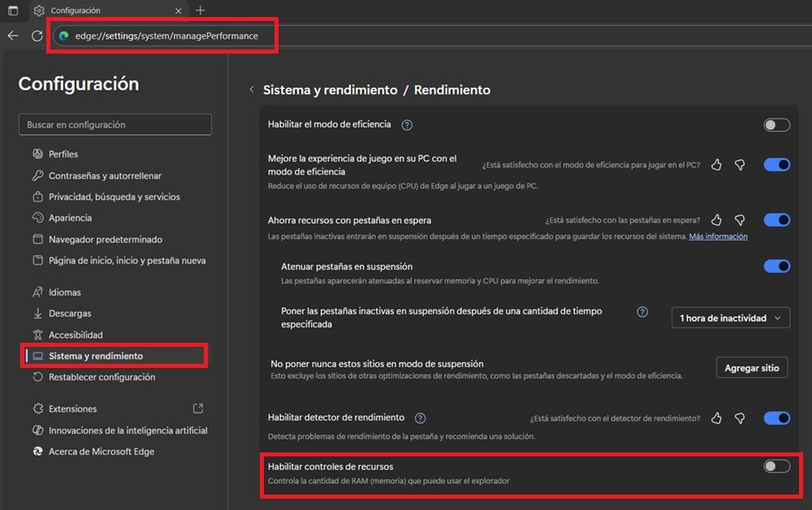The width and height of the screenshot is (812, 510).
Task: Click the address bar showing edge://settings URL
Action: click(166, 36)
